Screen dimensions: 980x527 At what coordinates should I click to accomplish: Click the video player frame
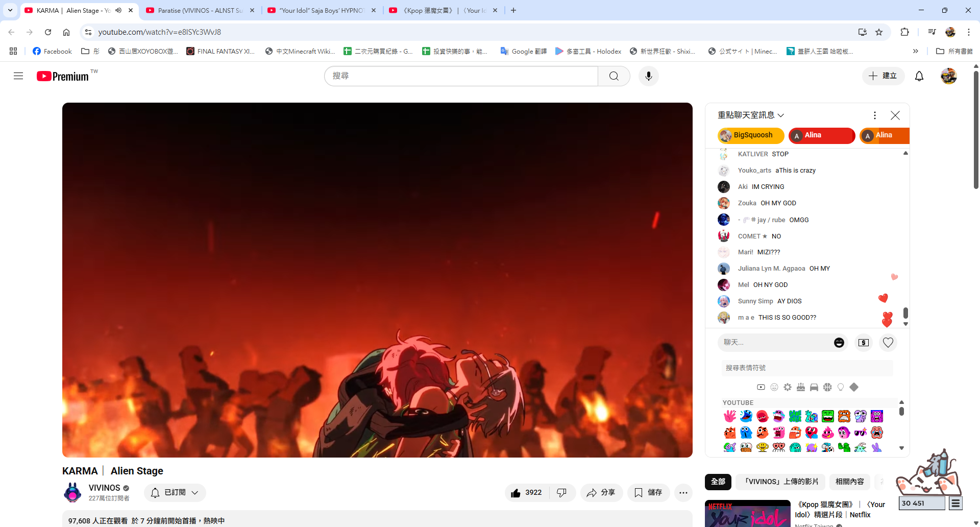(x=377, y=280)
